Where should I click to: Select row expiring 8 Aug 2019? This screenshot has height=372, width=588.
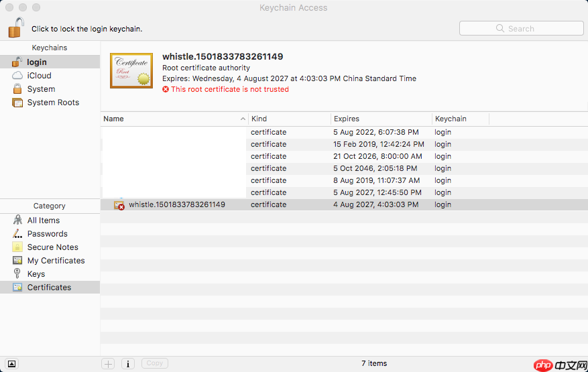point(344,180)
